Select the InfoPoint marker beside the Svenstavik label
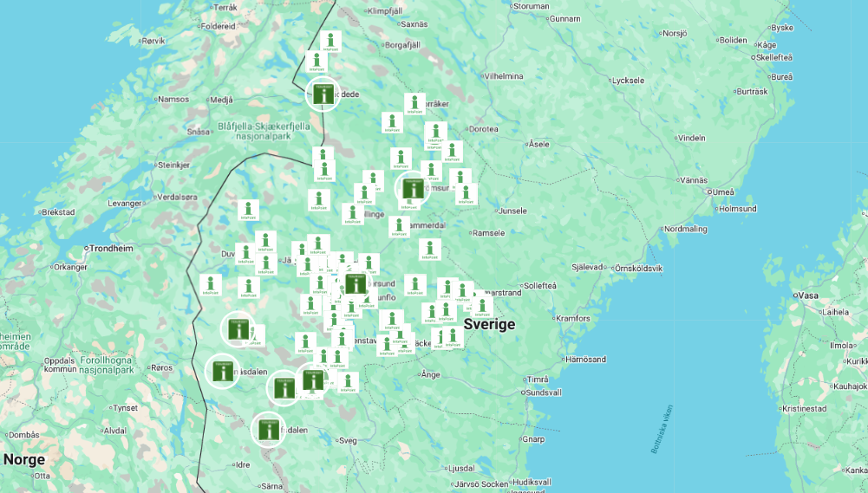The height and width of the screenshot is (493, 868). point(343,339)
